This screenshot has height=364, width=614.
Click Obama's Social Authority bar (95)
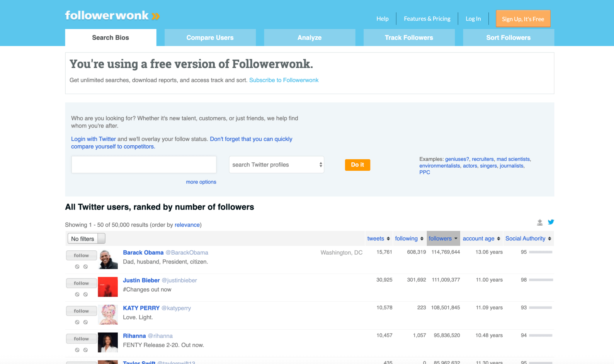tap(541, 252)
